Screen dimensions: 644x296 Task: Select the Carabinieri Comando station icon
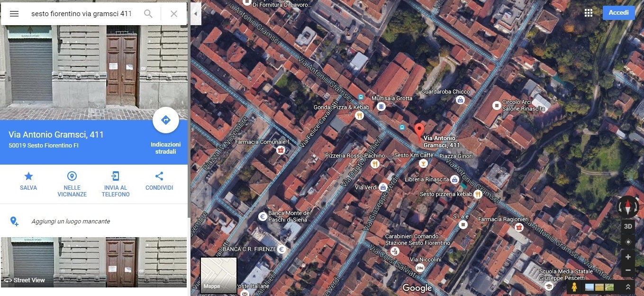(x=395, y=251)
